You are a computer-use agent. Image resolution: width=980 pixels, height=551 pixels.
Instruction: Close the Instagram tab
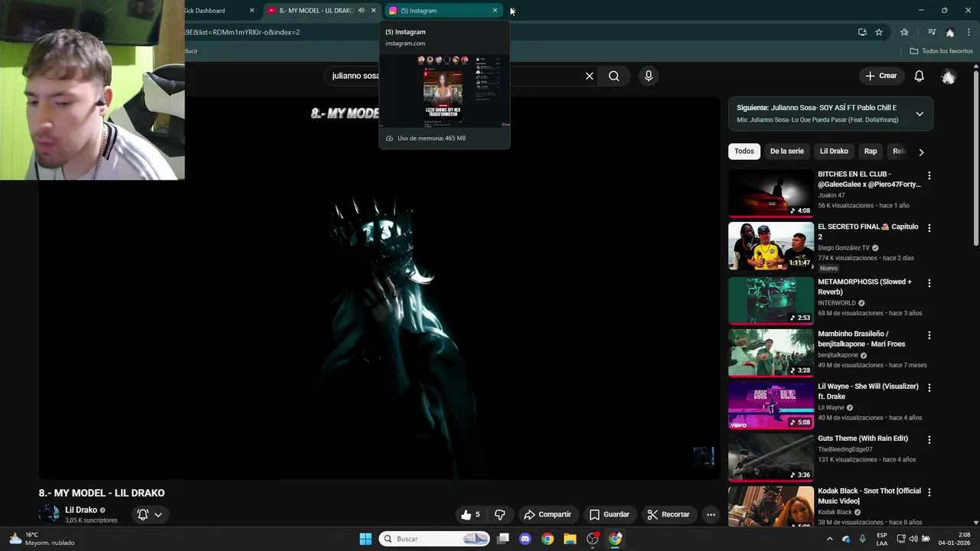(x=495, y=11)
